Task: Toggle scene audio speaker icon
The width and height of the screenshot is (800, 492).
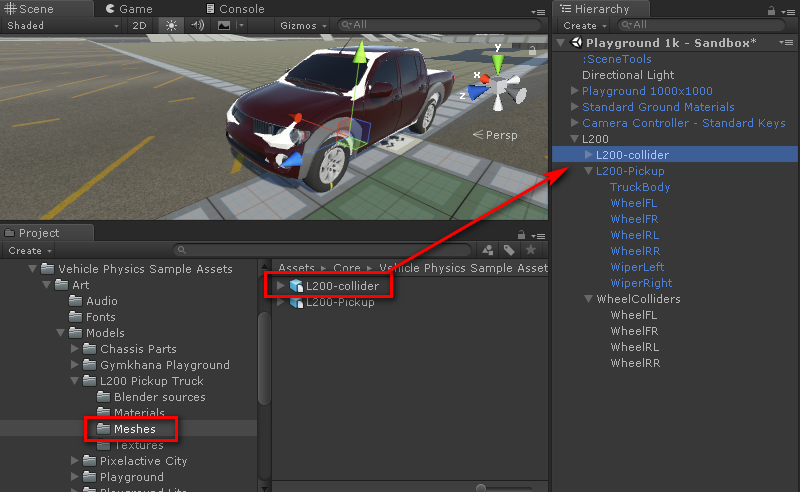Action: [x=197, y=26]
